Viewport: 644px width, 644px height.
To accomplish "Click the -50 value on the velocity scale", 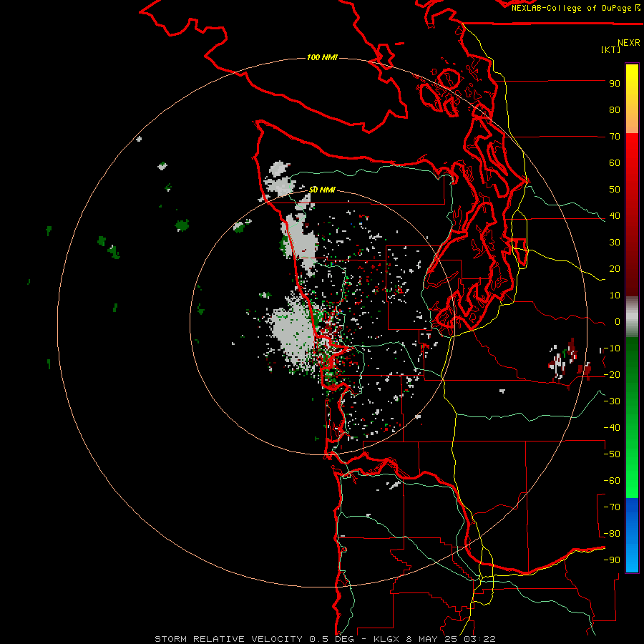I will 612,454.
